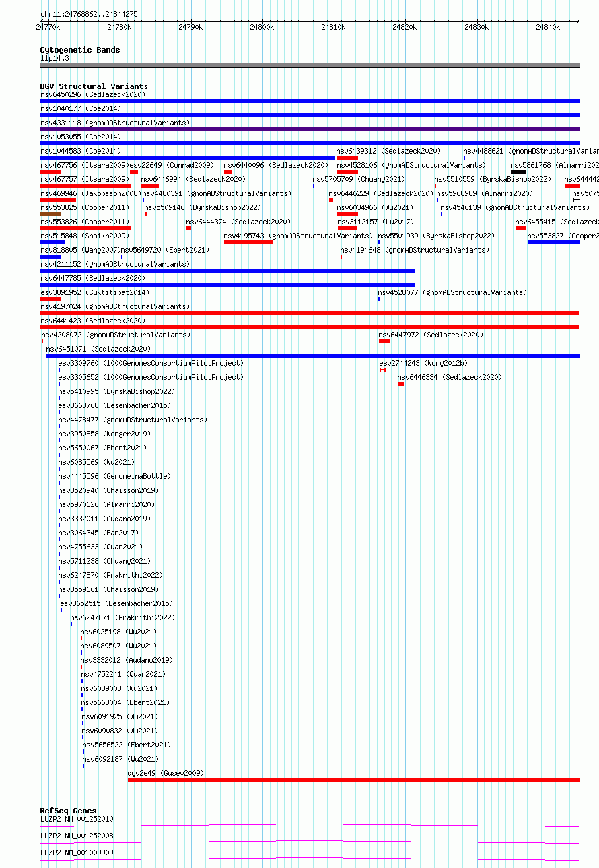Screen dimensions: 599x868
Task: Select nsv469946 (Jakobsson2008) variant label
Action: (90, 193)
